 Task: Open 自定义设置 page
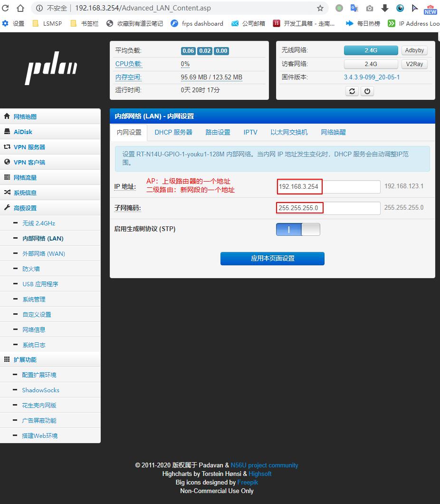click(x=50, y=314)
